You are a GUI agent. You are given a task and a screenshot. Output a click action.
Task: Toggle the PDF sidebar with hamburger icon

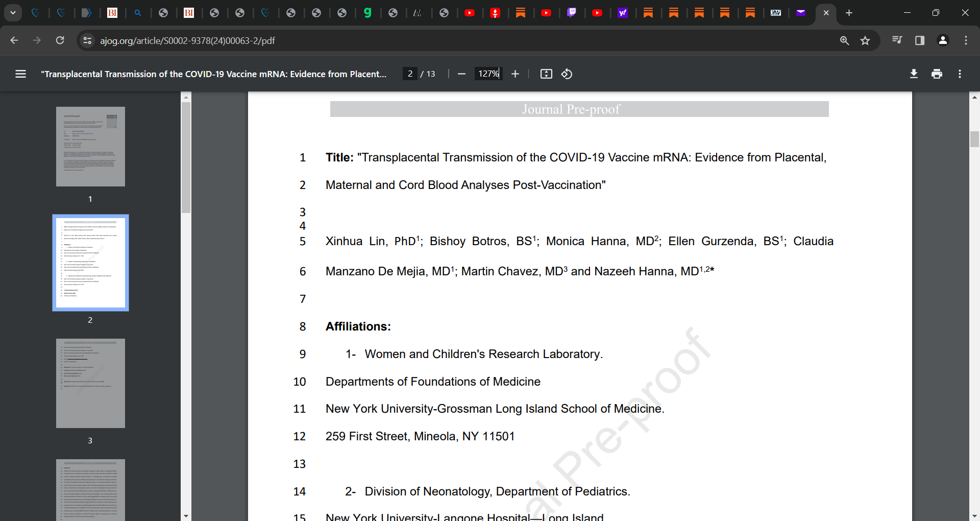pyautogui.click(x=20, y=74)
